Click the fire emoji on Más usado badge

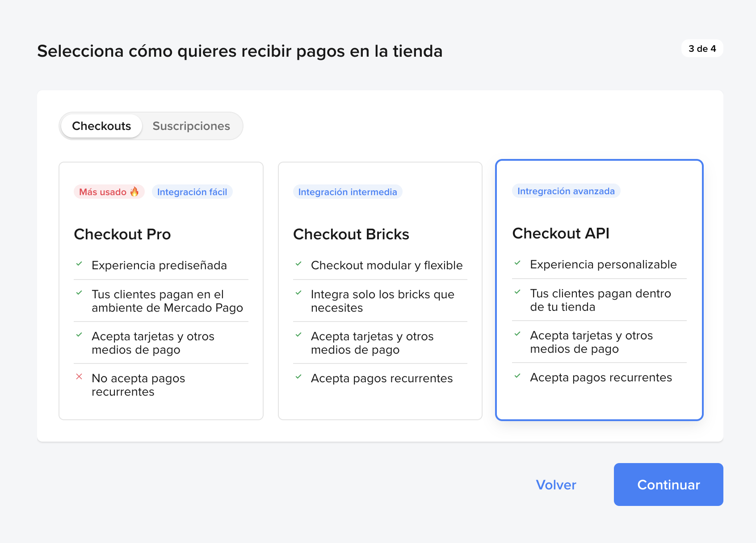pyautogui.click(x=135, y=192)
